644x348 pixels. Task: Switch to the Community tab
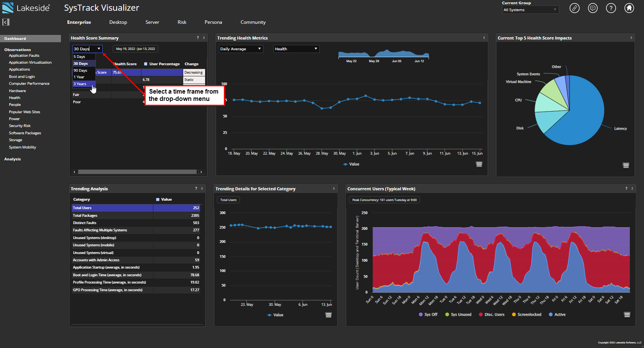253,22
